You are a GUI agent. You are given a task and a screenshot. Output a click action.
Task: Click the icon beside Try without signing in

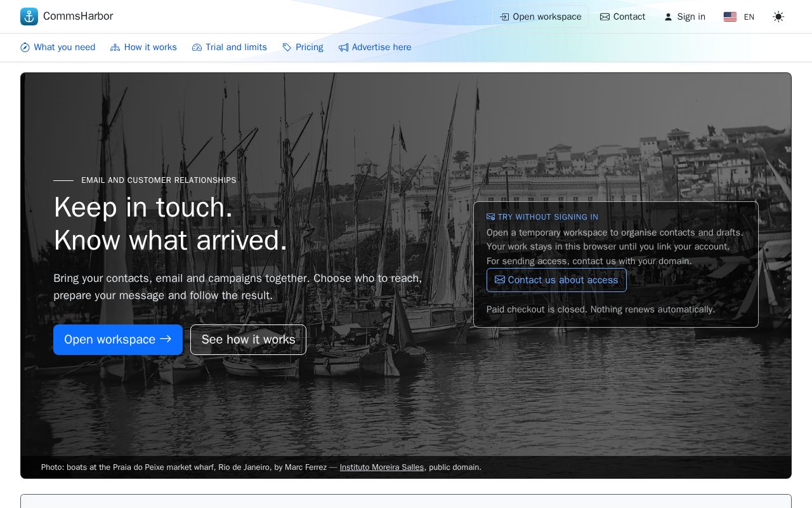click(x=490, y=217)
